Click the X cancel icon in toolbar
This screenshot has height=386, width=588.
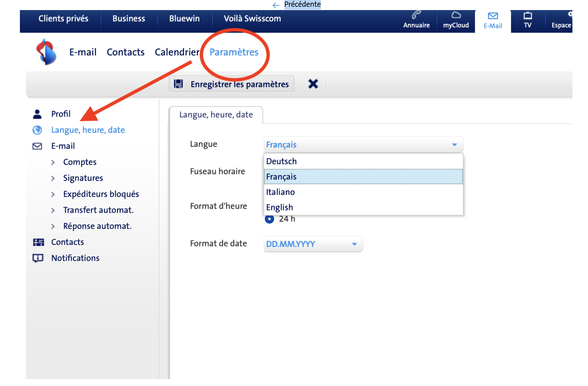313,84
